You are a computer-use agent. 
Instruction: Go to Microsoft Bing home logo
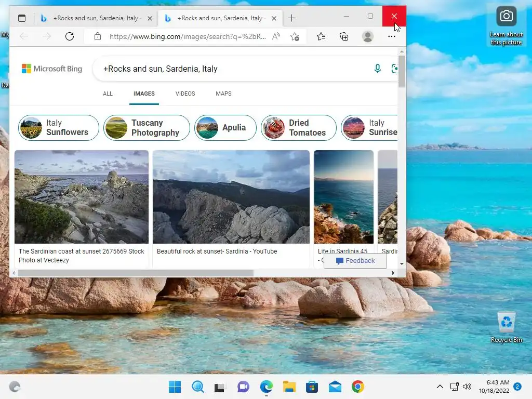52,69
